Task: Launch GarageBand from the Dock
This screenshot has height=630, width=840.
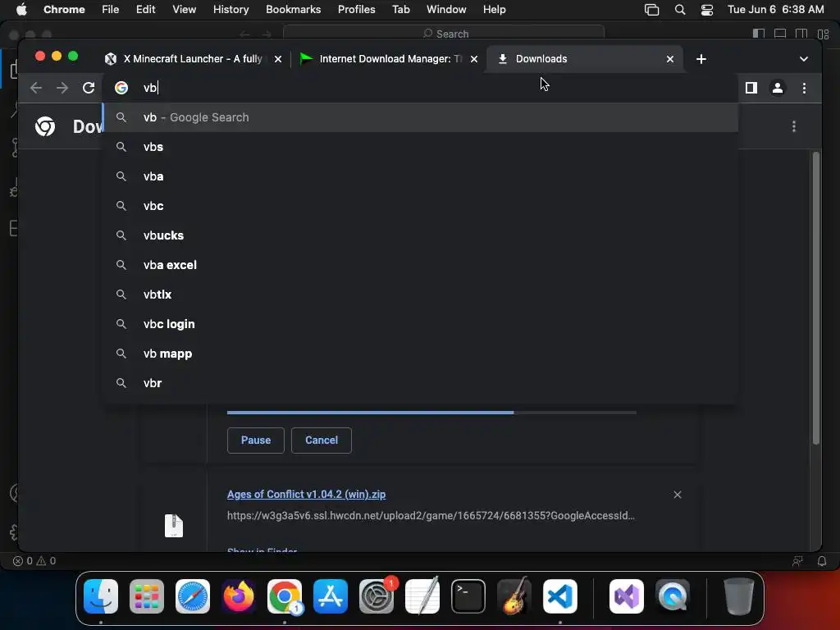Action: click(514, 596)
